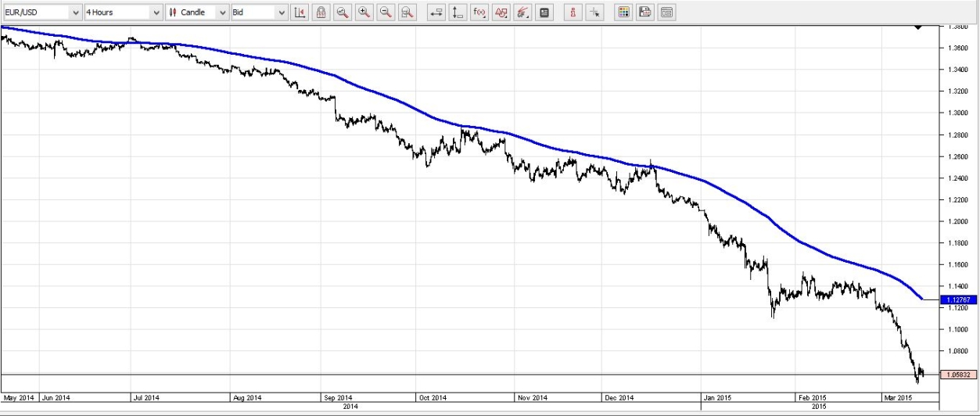Viewport: 980px width, 416px height.
Task: Click the Dec 2014 time axis label
Action: click(x=619, y=398)
